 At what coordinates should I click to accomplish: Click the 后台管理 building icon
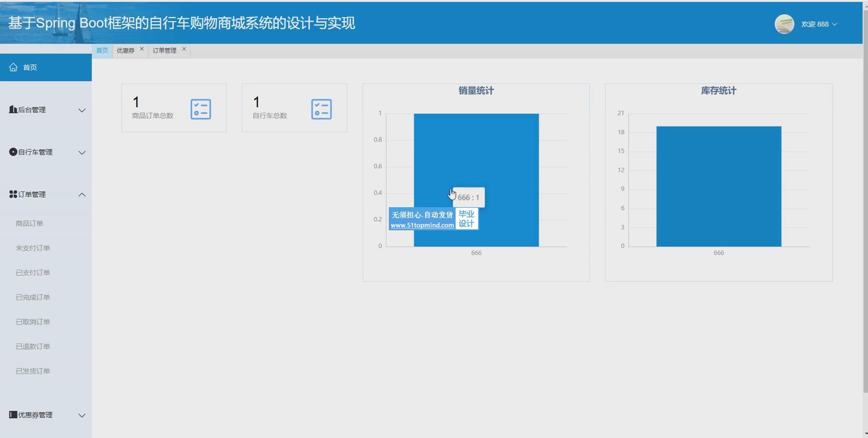[x=13, y=109]
